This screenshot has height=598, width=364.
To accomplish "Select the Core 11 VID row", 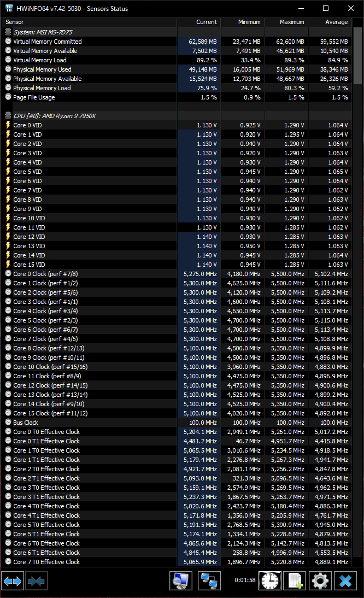I will pos(177,227).
